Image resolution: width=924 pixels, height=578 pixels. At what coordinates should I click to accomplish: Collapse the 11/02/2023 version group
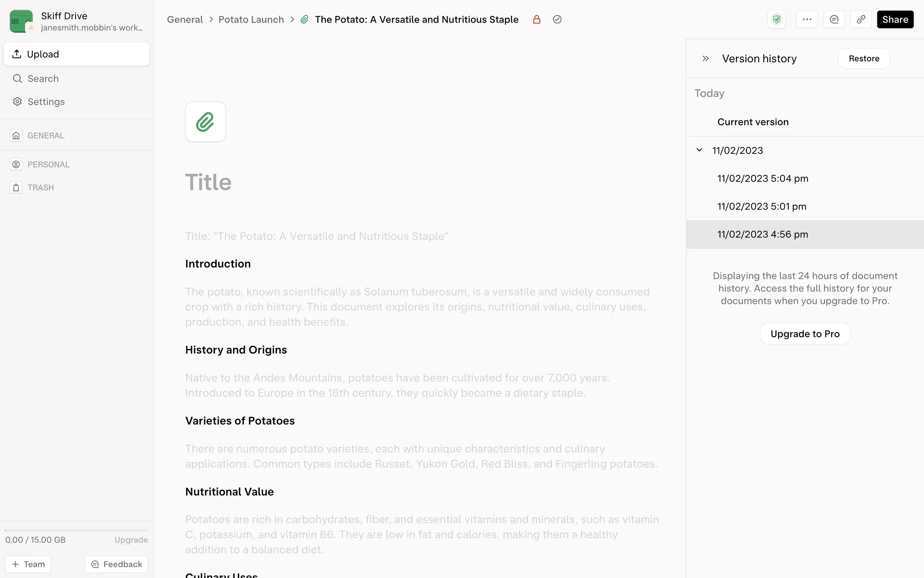(x=700, y=150)
